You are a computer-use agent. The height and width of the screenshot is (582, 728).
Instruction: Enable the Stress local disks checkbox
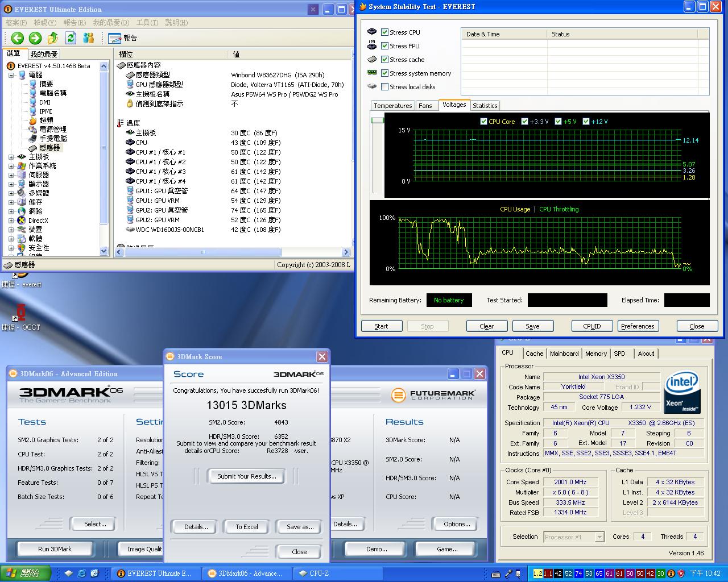[x=385, y=87]
